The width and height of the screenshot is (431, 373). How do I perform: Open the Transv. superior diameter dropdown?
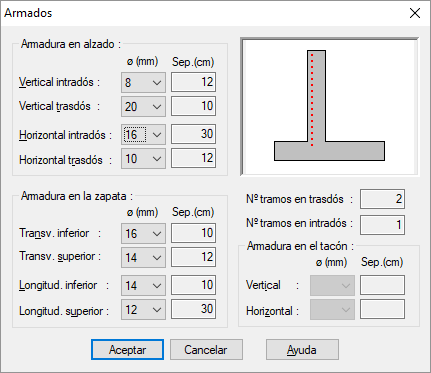pyautogui.click(x=143, y=257)
